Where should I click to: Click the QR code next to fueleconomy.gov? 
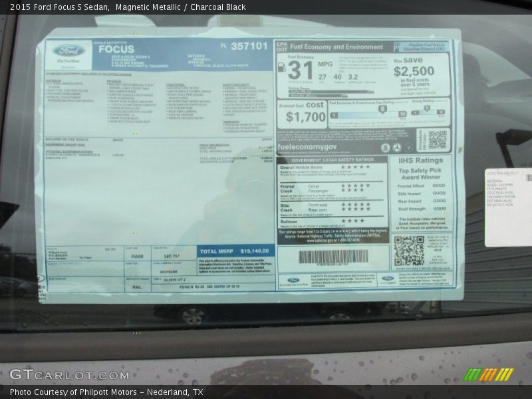coord(437,140)
